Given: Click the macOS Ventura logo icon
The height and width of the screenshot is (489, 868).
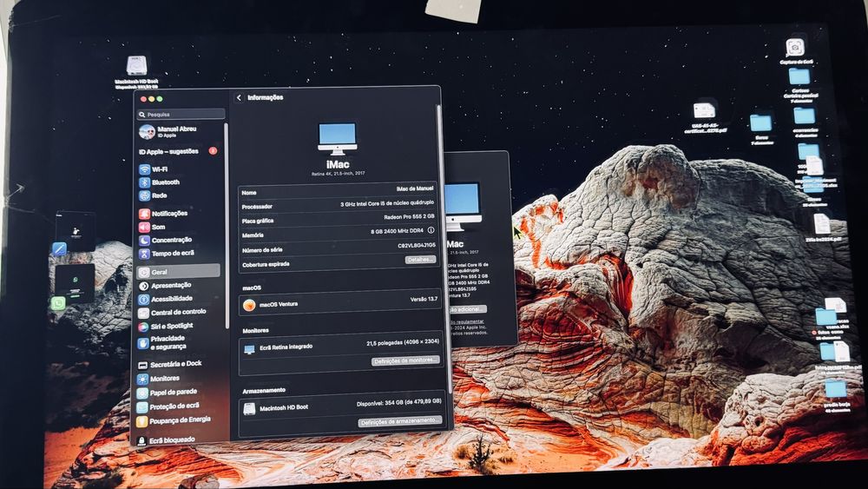Looking at the screenshot, I should (249, 305).
